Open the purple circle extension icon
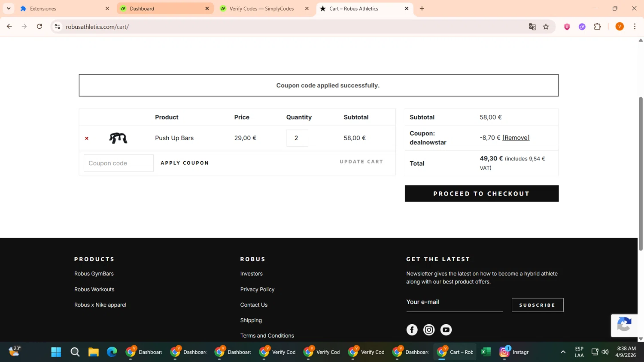Viewport: 644px width, 362px height. (582, 27)
